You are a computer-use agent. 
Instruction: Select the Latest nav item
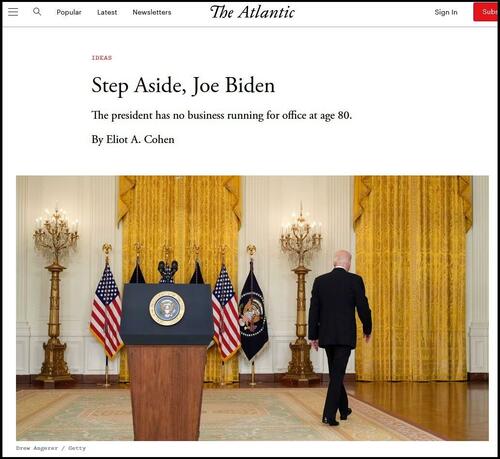(x=107, y=12)
